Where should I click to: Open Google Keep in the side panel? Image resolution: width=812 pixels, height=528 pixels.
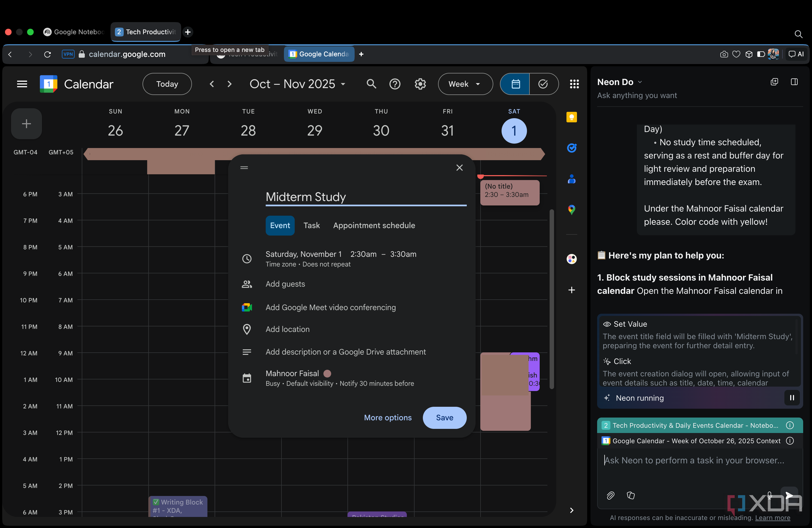(x=571, y=117)
